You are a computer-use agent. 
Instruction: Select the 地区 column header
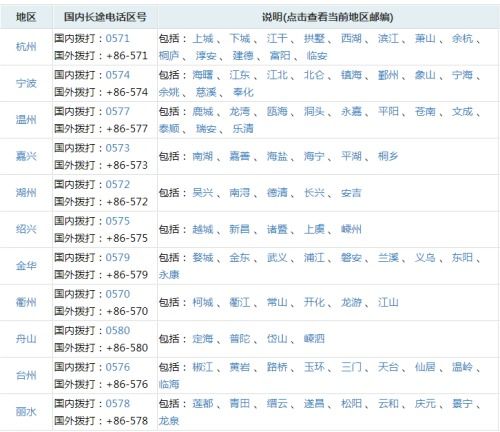point(26,17)
